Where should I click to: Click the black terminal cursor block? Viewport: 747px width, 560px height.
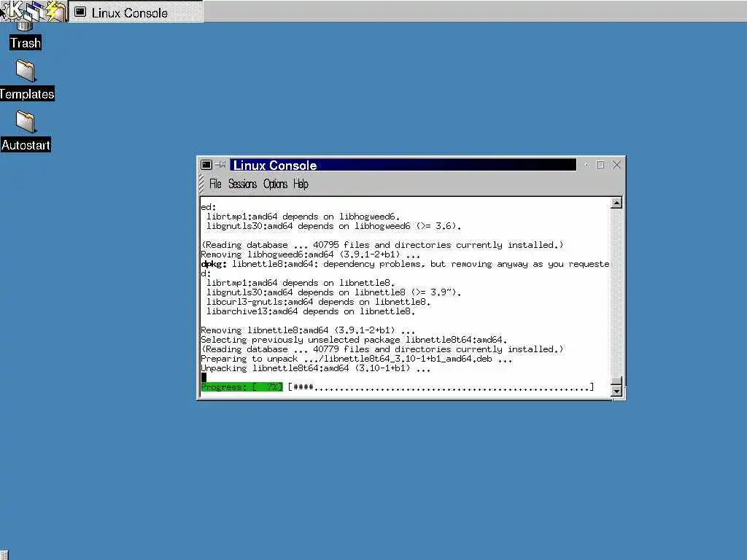coord(204,378)
